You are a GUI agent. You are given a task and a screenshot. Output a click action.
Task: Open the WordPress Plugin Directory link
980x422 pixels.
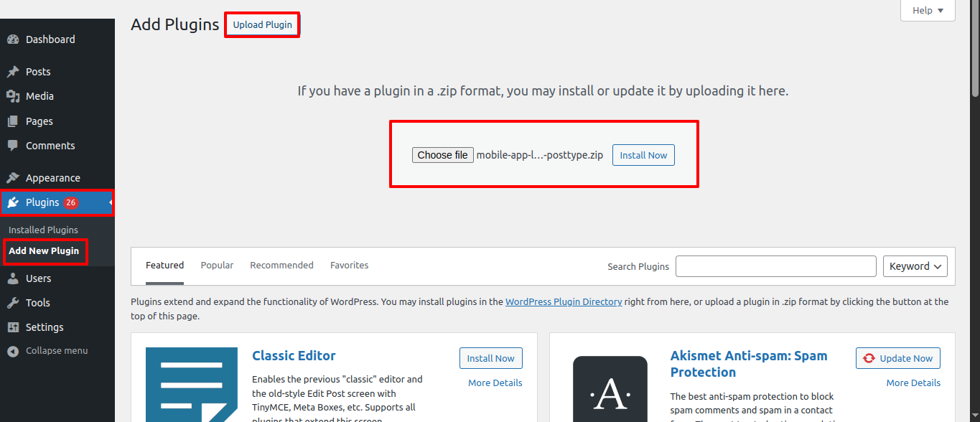coord(564,302)
